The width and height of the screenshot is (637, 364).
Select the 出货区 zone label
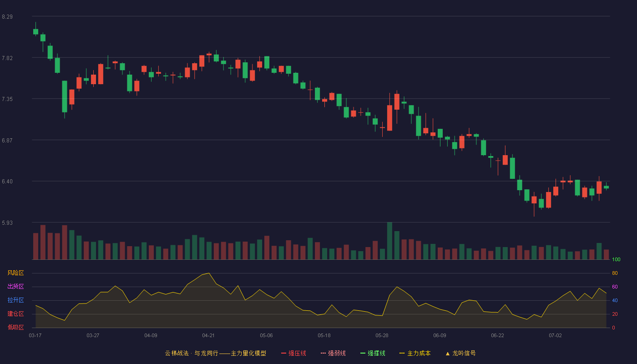tap(15, 287)
